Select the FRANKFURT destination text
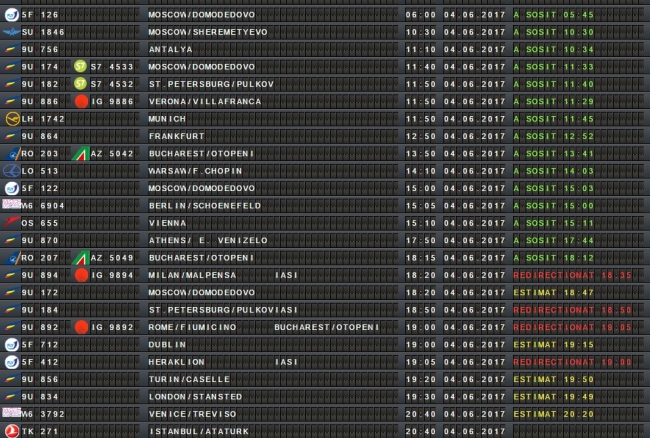Screen dimensions: 650x438 click(x=177, y=136)
